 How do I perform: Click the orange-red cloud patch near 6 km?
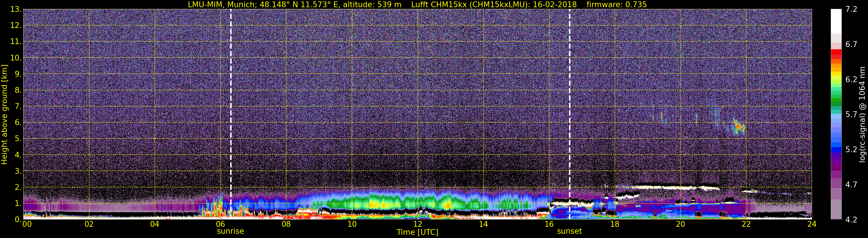tap(739, 127)
